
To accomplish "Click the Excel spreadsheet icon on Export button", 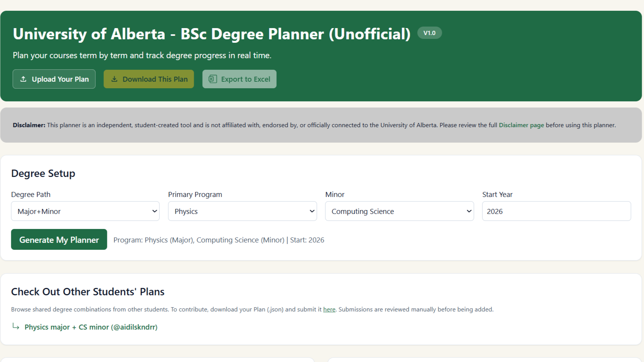I will 212,79.
